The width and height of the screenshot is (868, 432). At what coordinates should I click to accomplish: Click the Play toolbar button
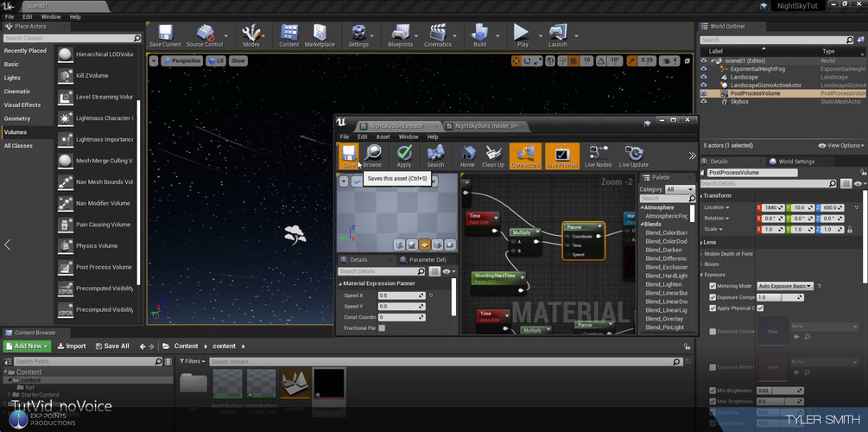click(x=522, y=36)
